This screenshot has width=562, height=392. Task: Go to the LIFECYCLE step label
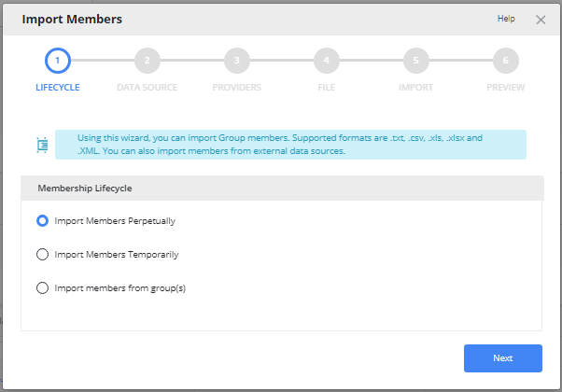point(58,88)
